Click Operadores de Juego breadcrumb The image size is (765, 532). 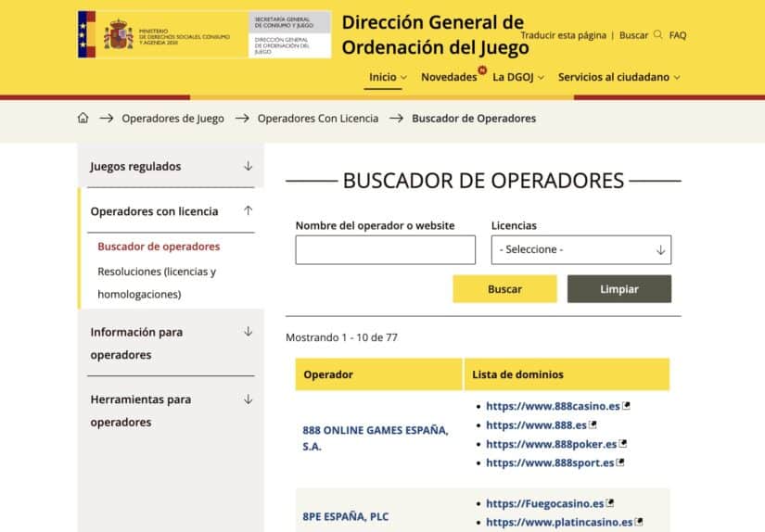pyautogui.click(x=172, y=119)
